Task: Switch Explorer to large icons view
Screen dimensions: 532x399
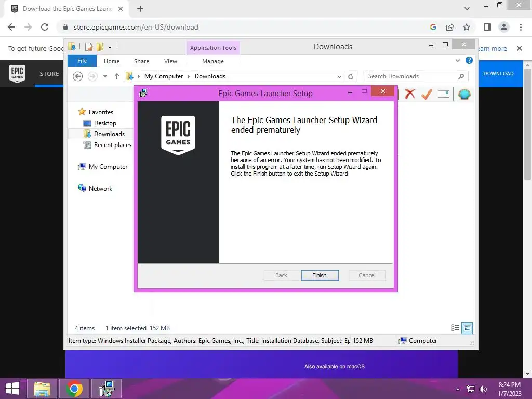Action: 467,328
